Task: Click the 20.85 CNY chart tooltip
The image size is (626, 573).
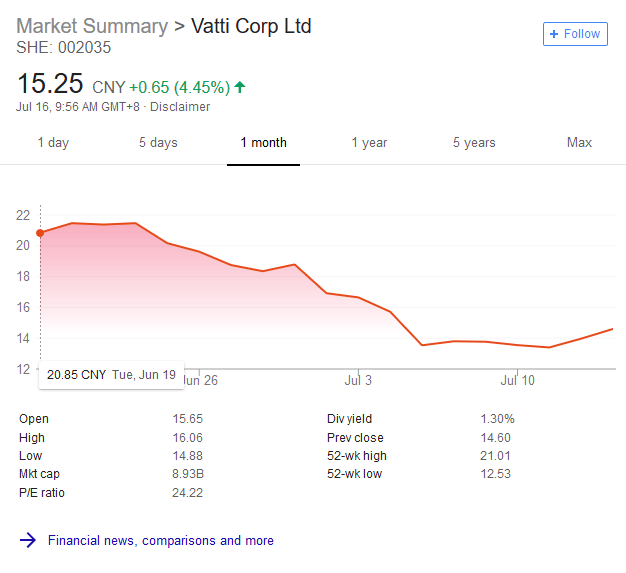Action: [110, 375]
